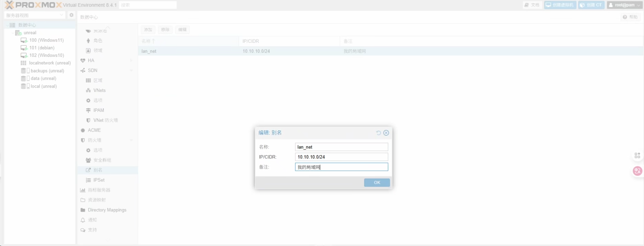Open the IPSet menu item
The height and width of the screenshot is (246, 644).
coord(99,180)
